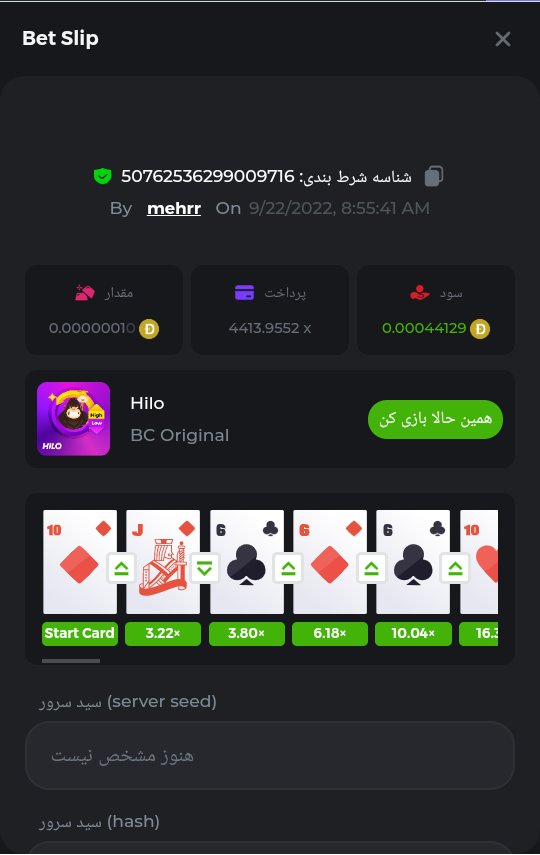Close the Bet Slip dialog

coord(502,39)
